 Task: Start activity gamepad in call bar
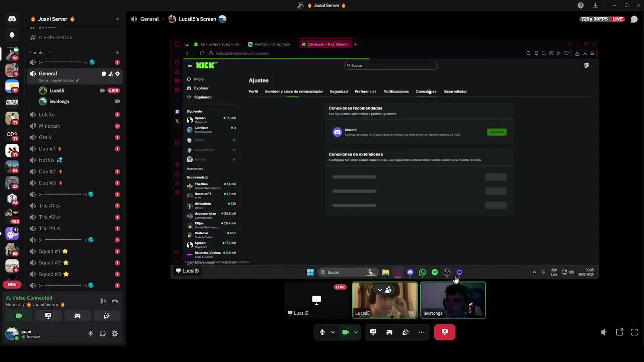(389, 332)
